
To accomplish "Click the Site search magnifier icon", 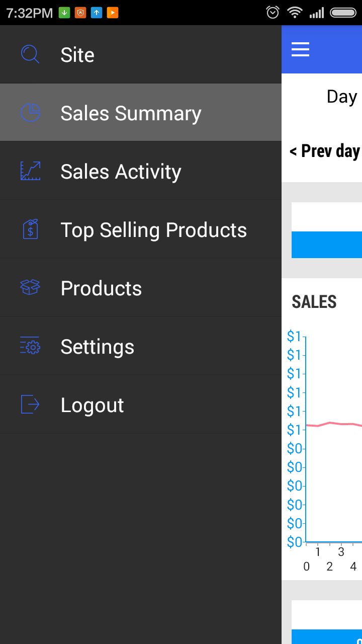I will tap(30, 54).
